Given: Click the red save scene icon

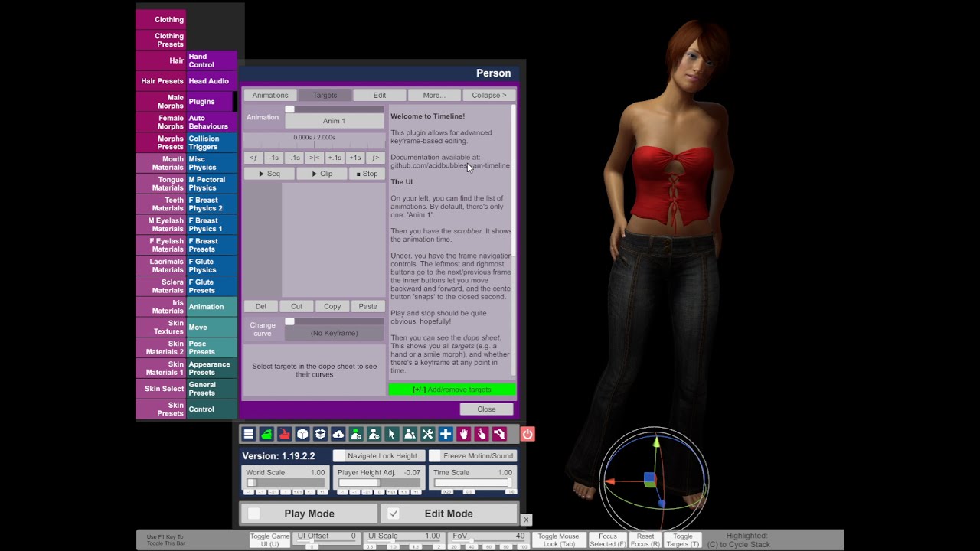Looking at the screenshot, I should coord(284,434).
